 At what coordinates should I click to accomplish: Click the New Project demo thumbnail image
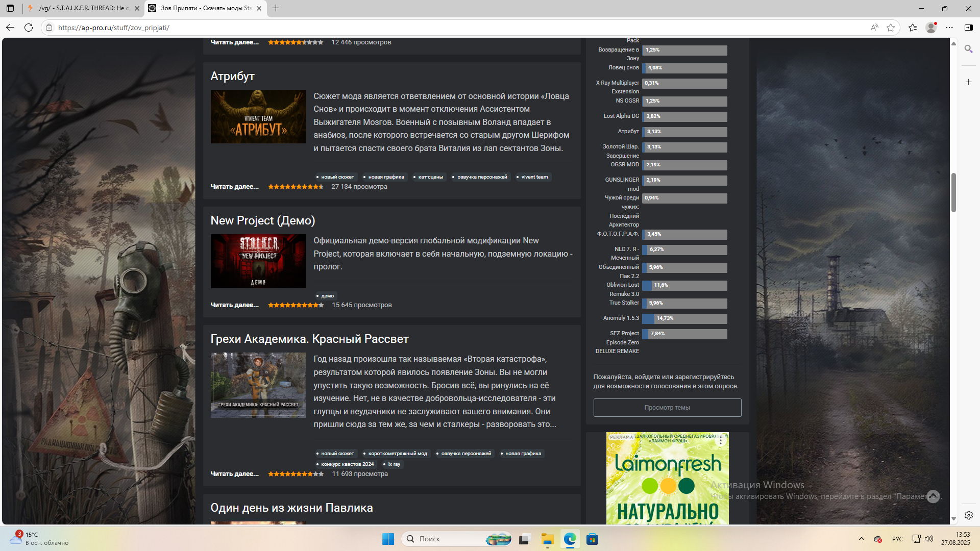(258, 261)
